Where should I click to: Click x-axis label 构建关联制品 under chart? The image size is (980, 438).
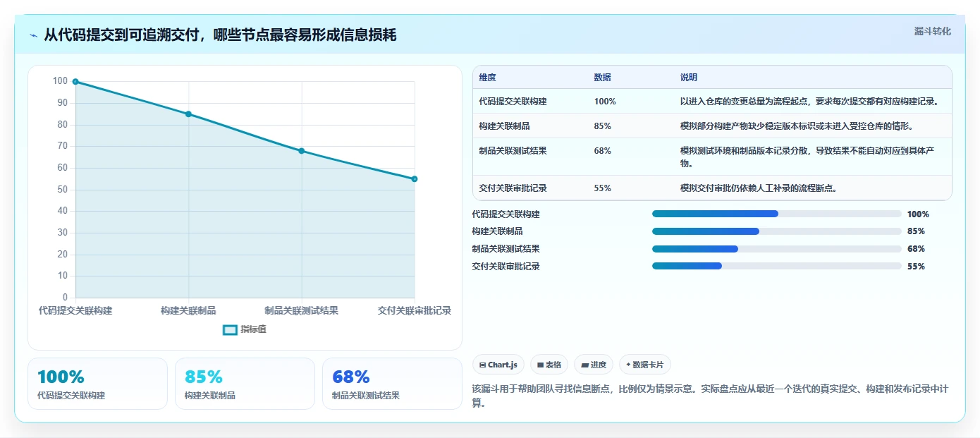tap(188, 310)
